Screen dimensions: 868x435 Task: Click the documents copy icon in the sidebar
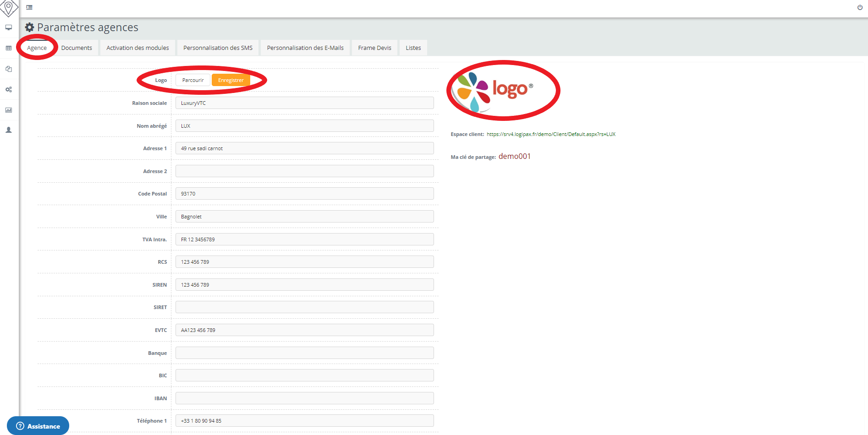click(8, 69)
